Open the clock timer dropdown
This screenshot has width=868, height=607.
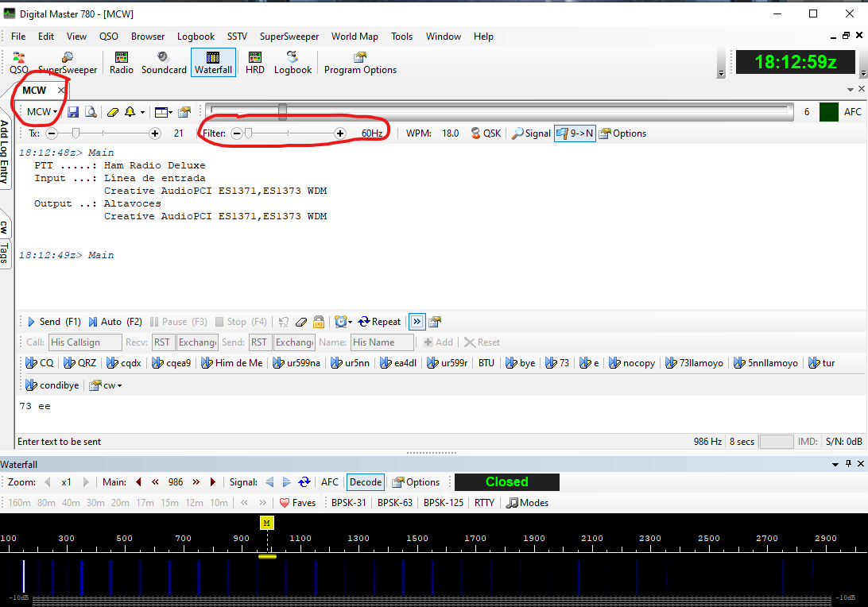343,322
